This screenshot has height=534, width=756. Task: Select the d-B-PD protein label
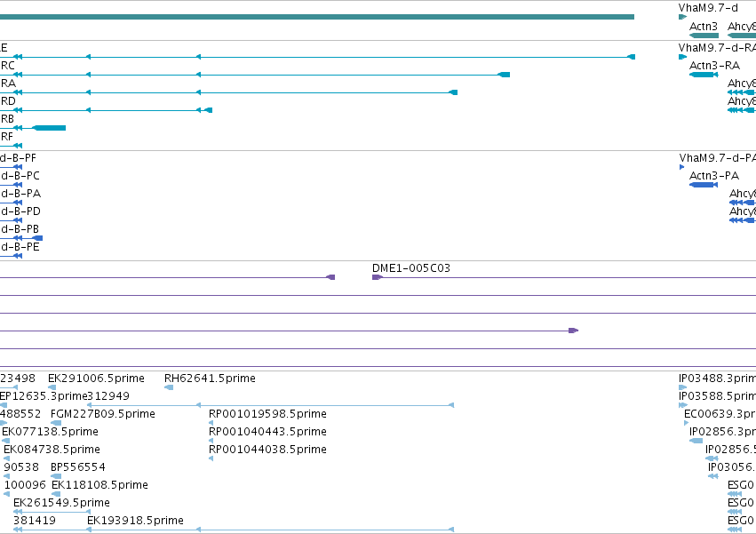point(20,211)
